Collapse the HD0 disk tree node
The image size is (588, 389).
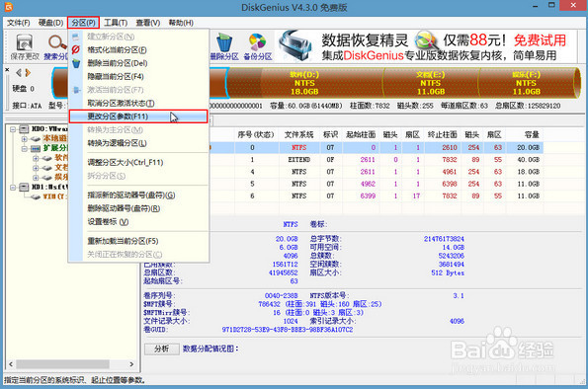(x=13, y=129)
